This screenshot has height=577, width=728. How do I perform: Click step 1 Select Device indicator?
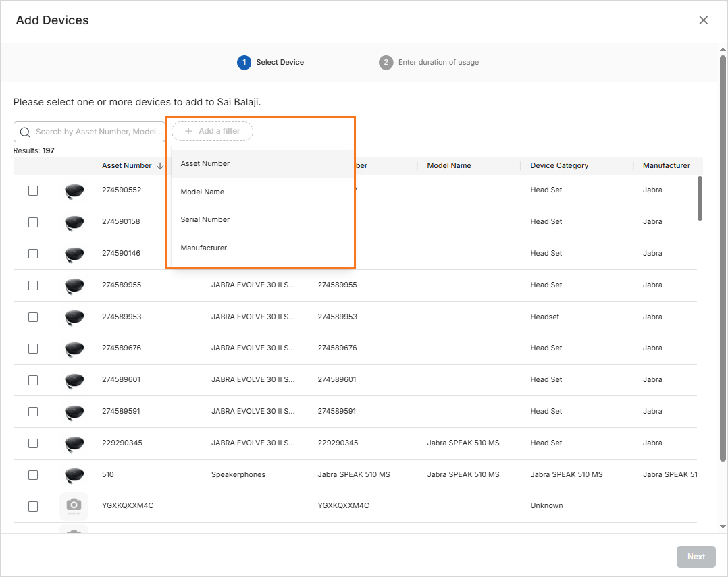pyautogui.click(x=244, y=62)
